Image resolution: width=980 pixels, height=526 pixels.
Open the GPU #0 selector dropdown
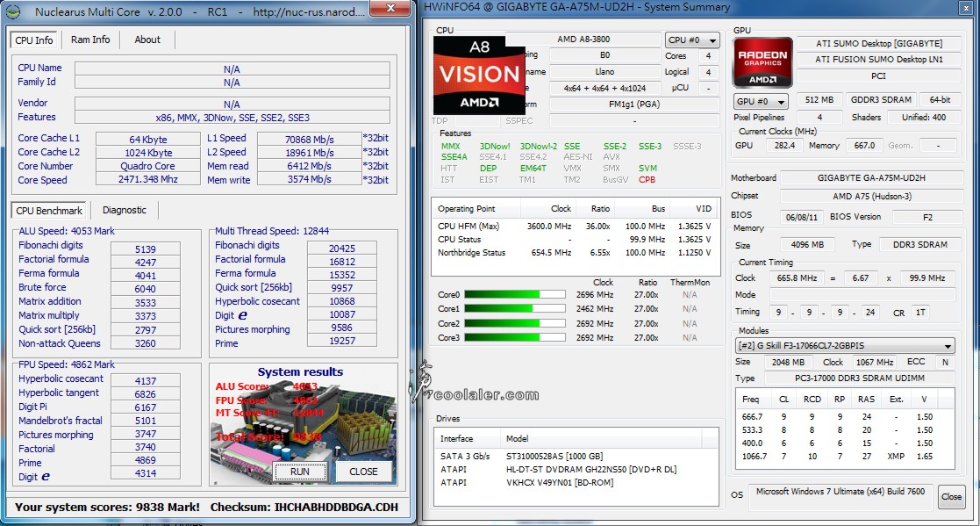tap(761, 101)
